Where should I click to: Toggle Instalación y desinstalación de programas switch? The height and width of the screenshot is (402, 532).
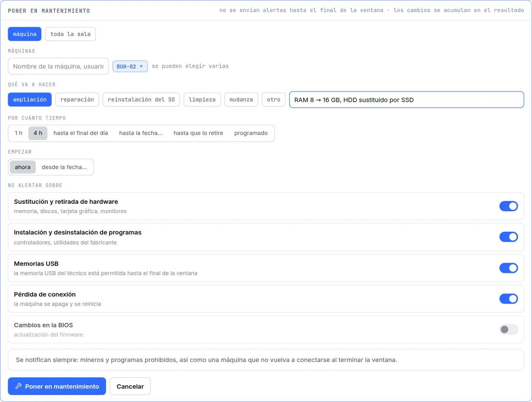[508, 237]
